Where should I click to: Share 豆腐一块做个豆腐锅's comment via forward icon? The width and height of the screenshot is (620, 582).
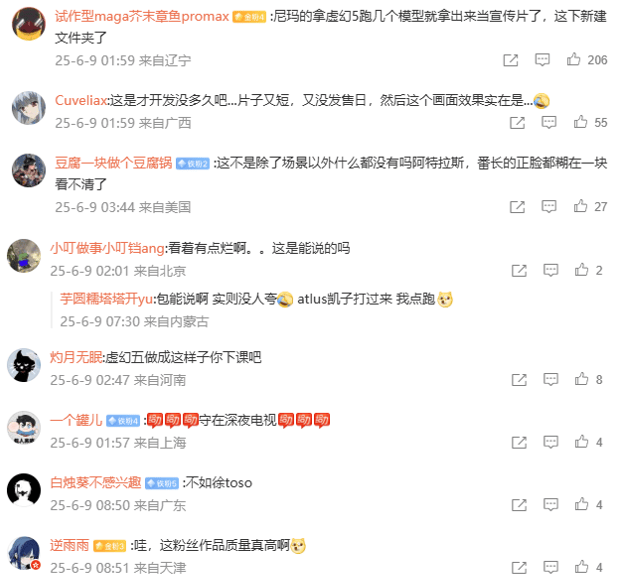[x=517, y=207]
